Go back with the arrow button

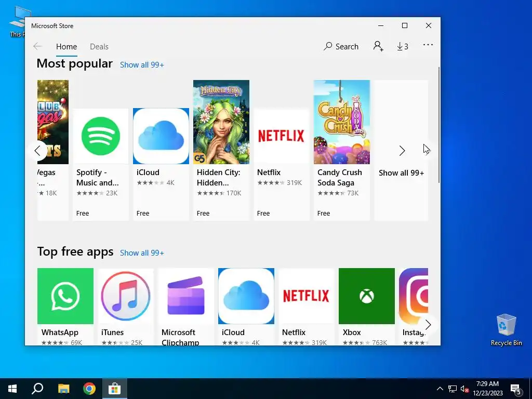point(37,46)
